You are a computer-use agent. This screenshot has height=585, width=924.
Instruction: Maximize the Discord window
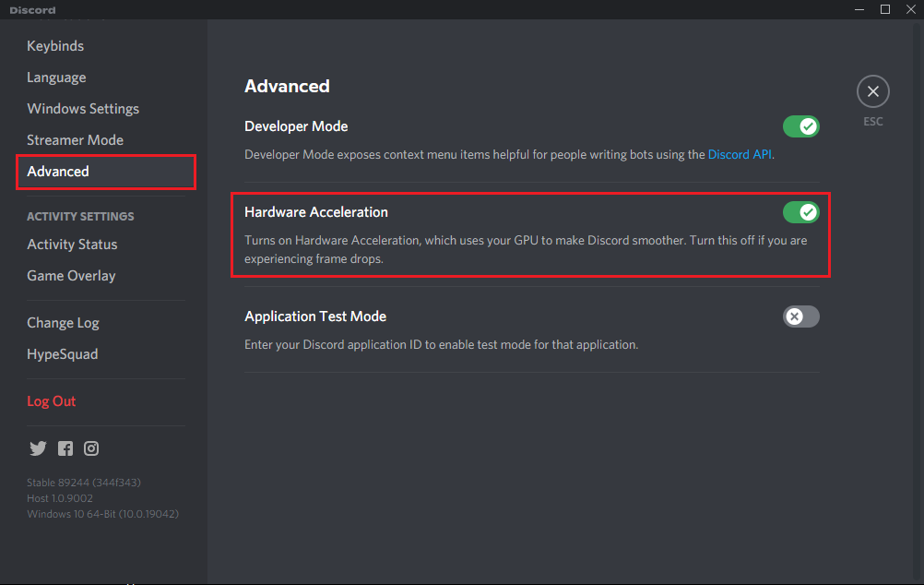(x=885, y=9)
